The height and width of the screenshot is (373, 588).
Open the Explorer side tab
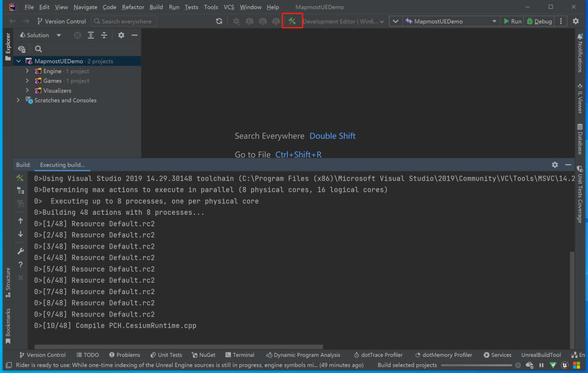(8, 46)
